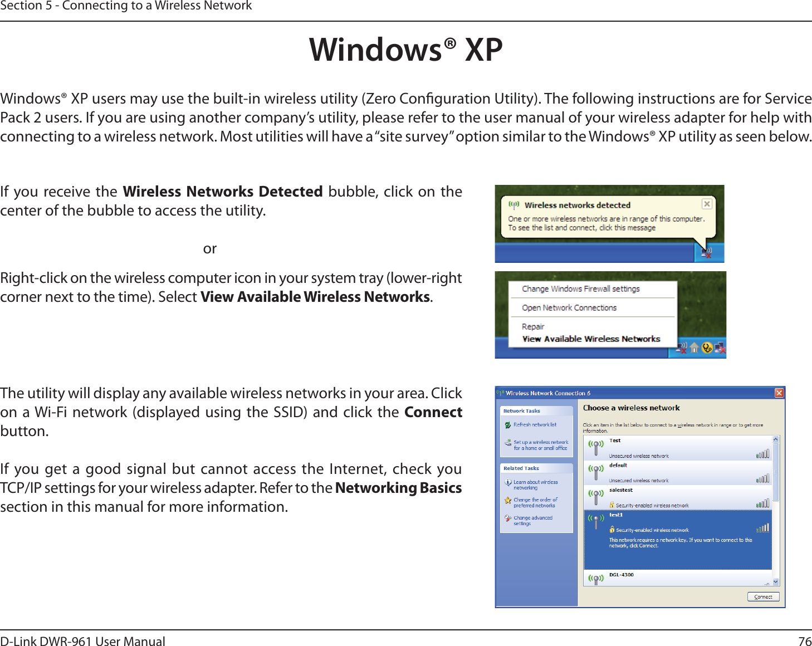Click the Wireless Network Connection 6 title icon
The image size is (812, 646).
click(x=501, y=393)
